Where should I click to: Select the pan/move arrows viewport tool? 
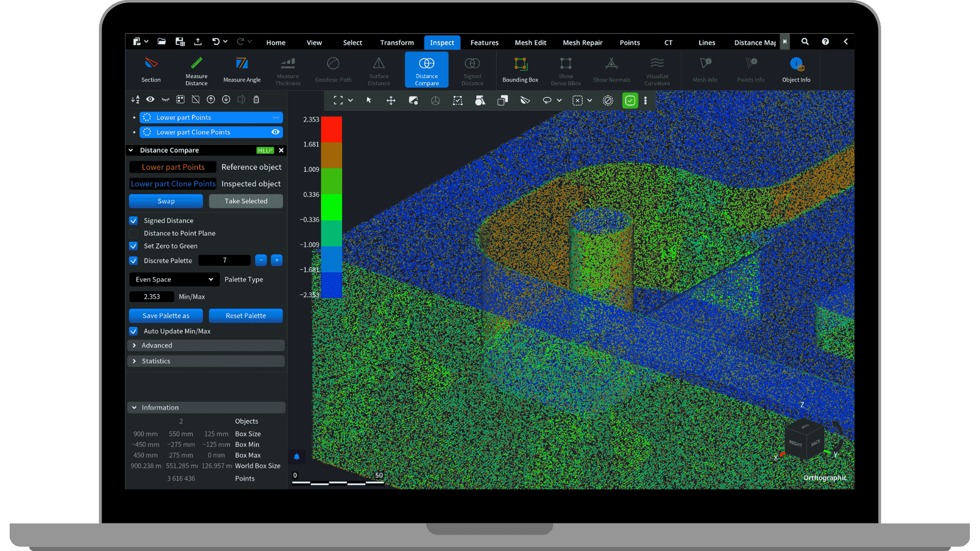tap(391, 101)
